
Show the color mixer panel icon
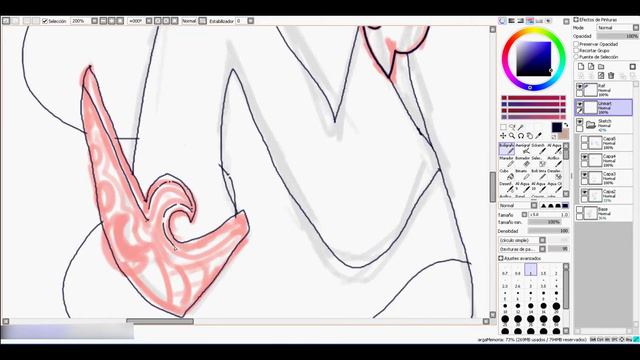pyautogui.click(x=530, y=21)
